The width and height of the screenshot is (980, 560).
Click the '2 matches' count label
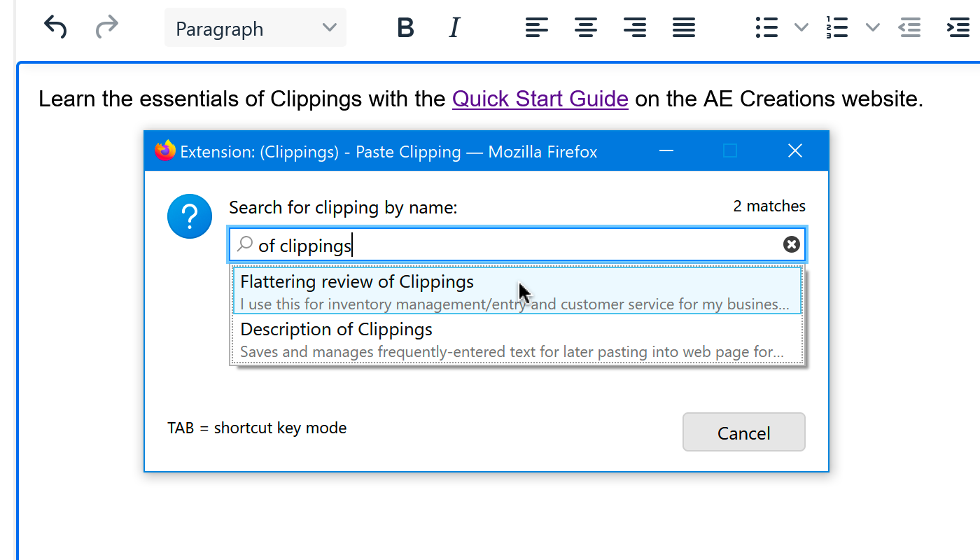point(769,206)
